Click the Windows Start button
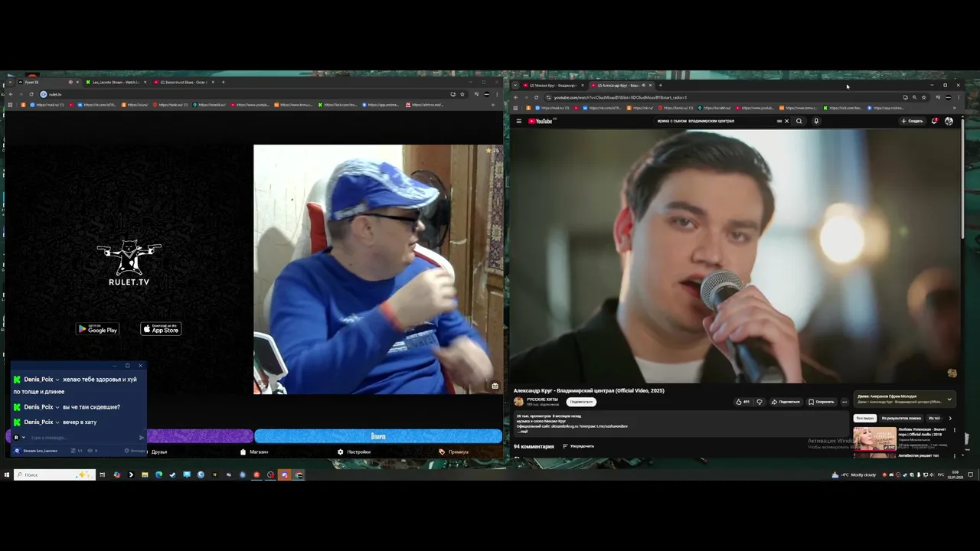980x551 pixels. coord(7,474)
